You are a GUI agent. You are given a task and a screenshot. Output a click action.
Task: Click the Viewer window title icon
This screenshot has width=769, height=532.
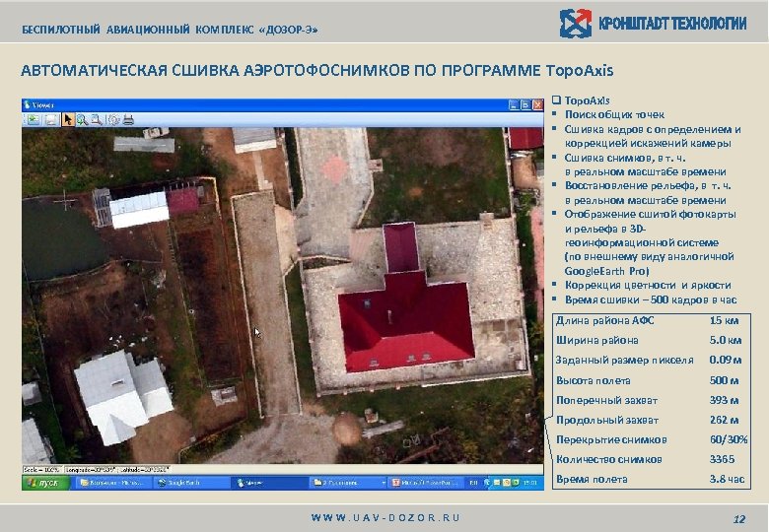pyautogui.click(x=27, y=104)
